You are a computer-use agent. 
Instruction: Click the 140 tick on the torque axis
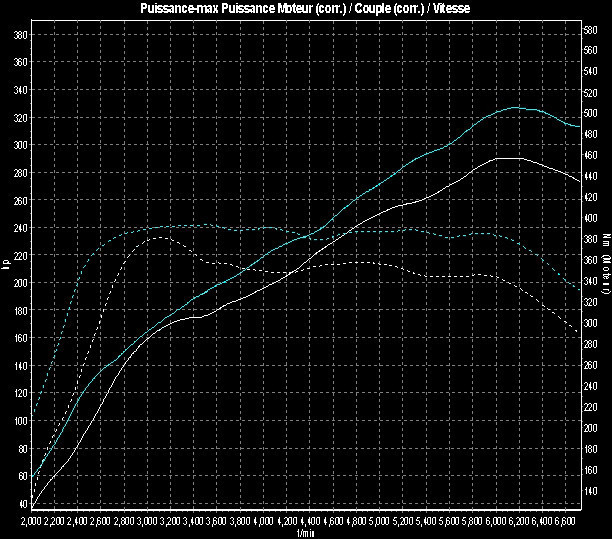tap(591, 491)
